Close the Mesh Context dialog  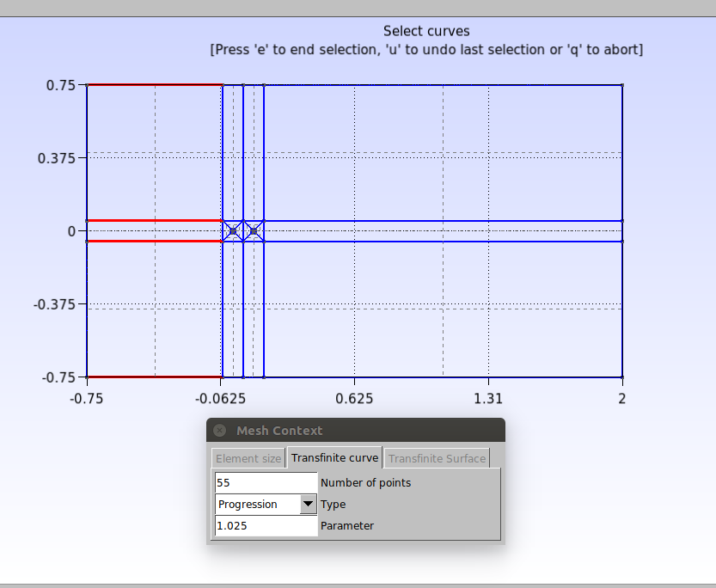pos(220,430)
